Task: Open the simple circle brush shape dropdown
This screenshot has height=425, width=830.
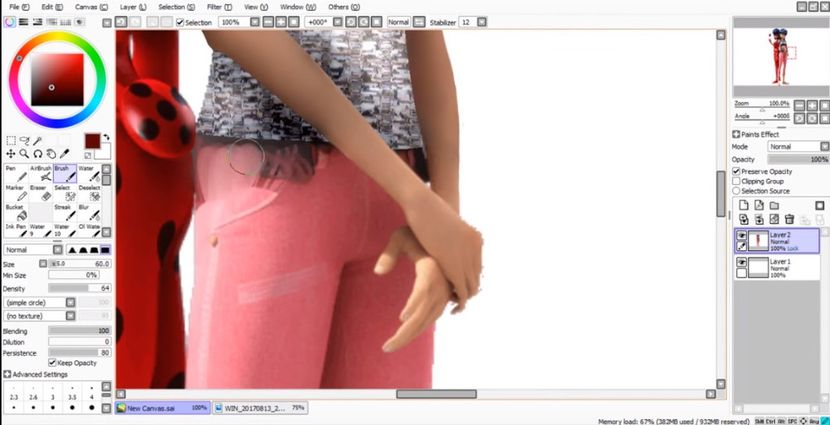Action: (70, 302)
